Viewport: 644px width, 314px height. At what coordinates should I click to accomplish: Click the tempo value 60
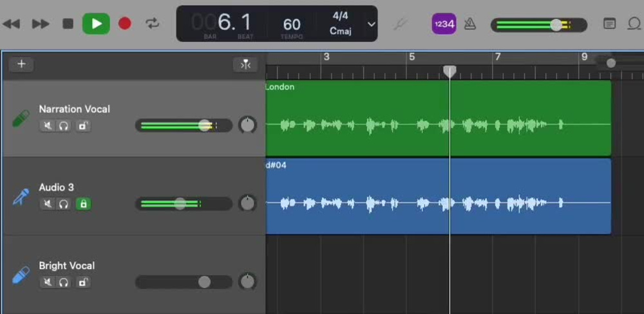[292, 24]
